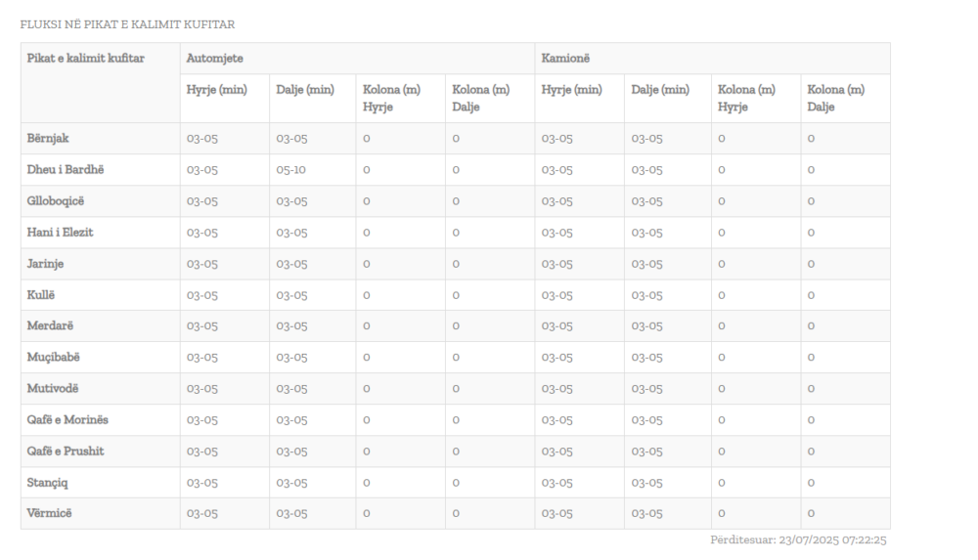Image resolution: width=978 pixels, height=560 pixels.
Task: Select the Merdarë crossing name
Action: click(x=51, y=325)
